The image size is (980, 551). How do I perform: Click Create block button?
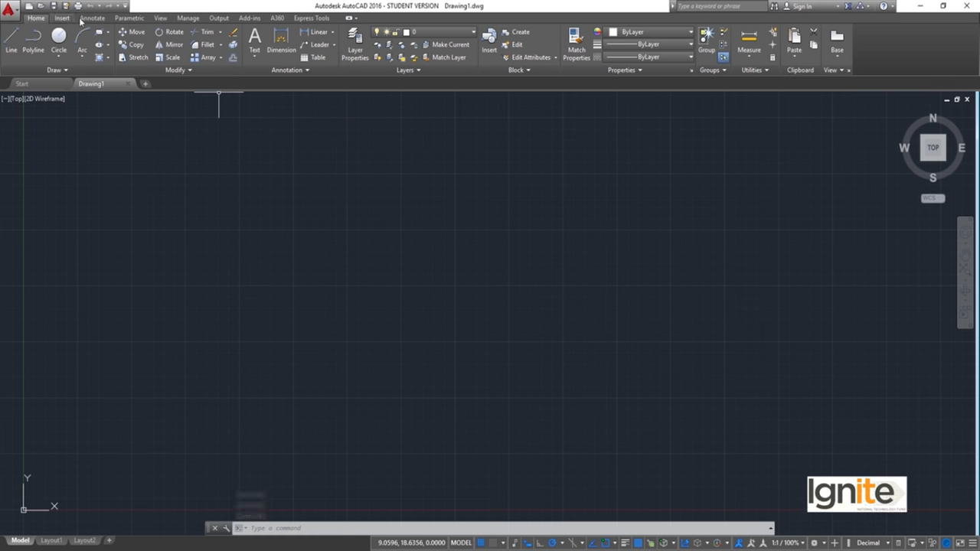[x=516, y=32]
